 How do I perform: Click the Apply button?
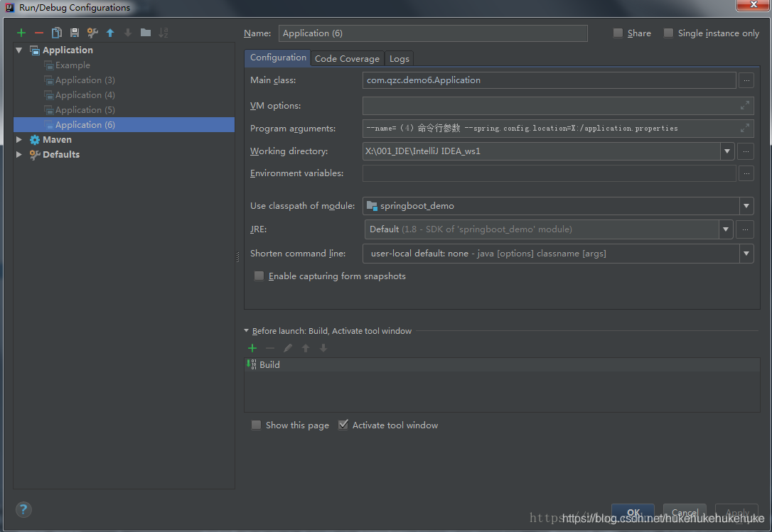tap(737, 512)
